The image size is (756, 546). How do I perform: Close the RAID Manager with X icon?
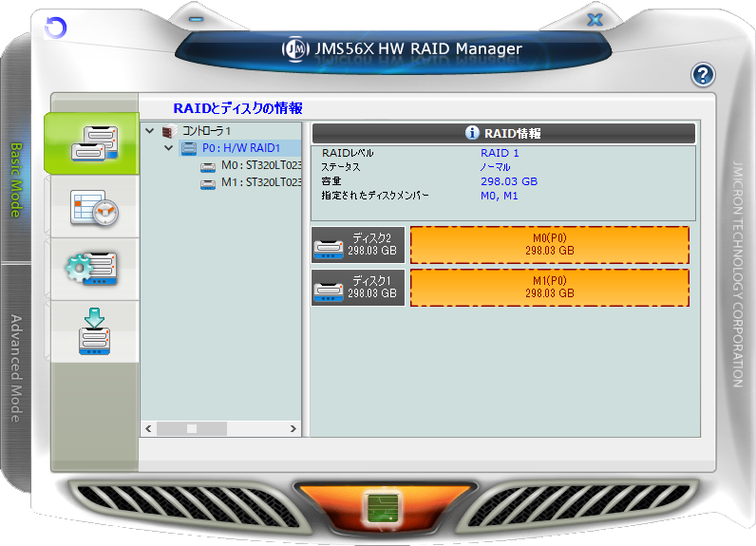point(595,20)
